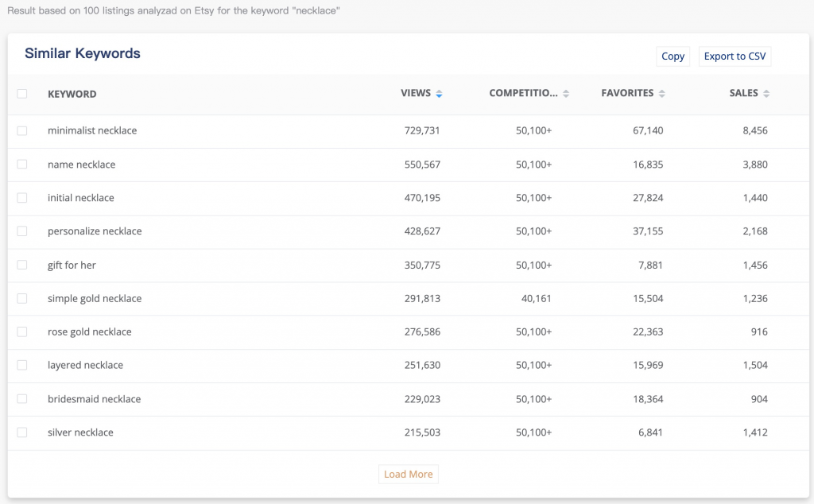Click the KEYWORD column header
The height and width of the screenshot is (504, 814).
[x=72, y=94]
